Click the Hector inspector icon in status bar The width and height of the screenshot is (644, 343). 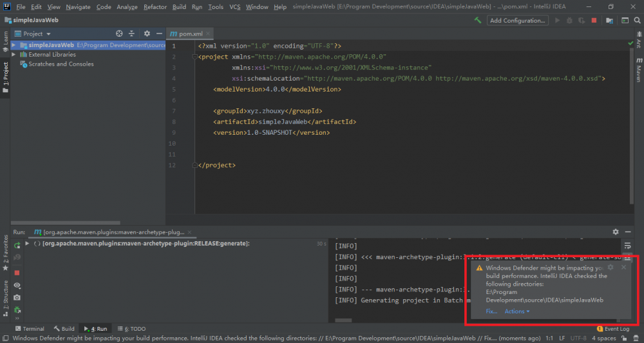tap(636, 338)
